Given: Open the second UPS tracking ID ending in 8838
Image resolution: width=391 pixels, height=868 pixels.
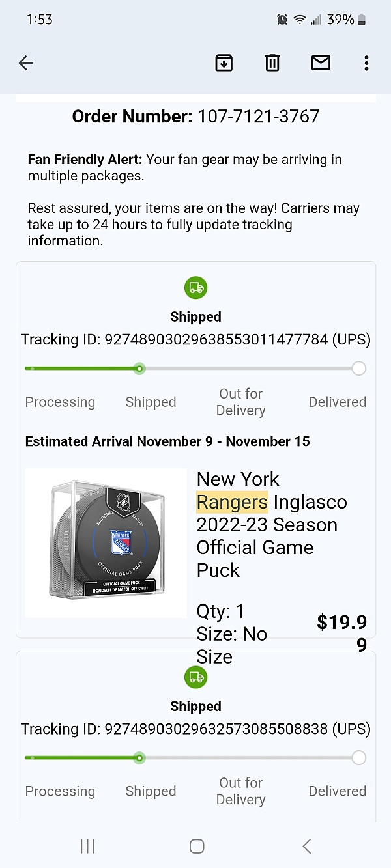Looking at the screenshot, I should coord(216,729).
